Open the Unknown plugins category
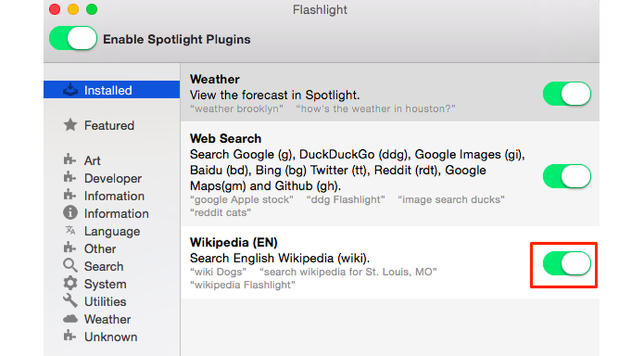 111,337
